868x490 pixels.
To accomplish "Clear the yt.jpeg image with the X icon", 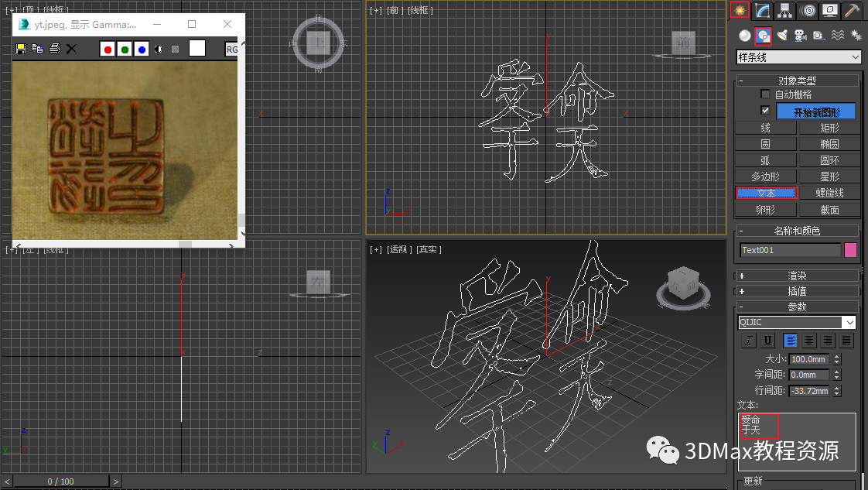I will point(71,49).
